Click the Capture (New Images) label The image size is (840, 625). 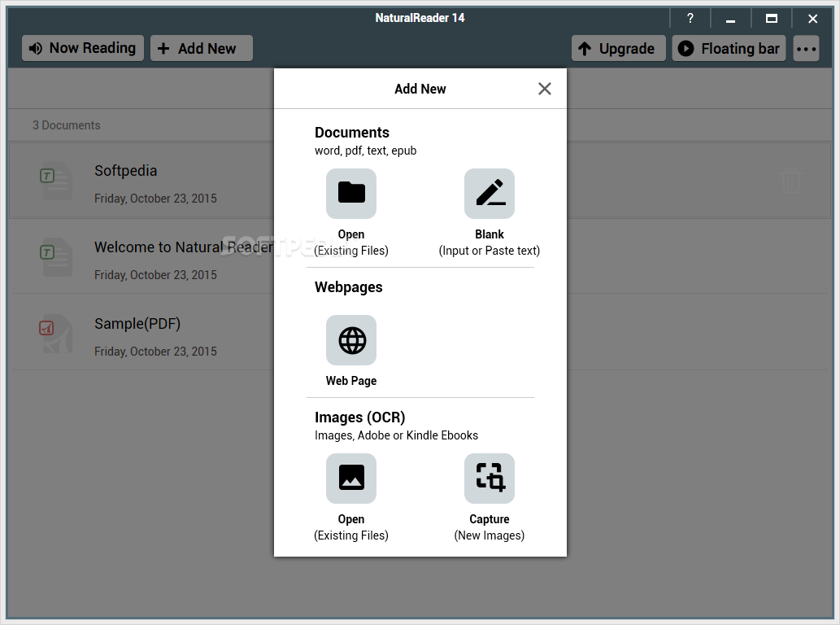(x=489, y=527)
